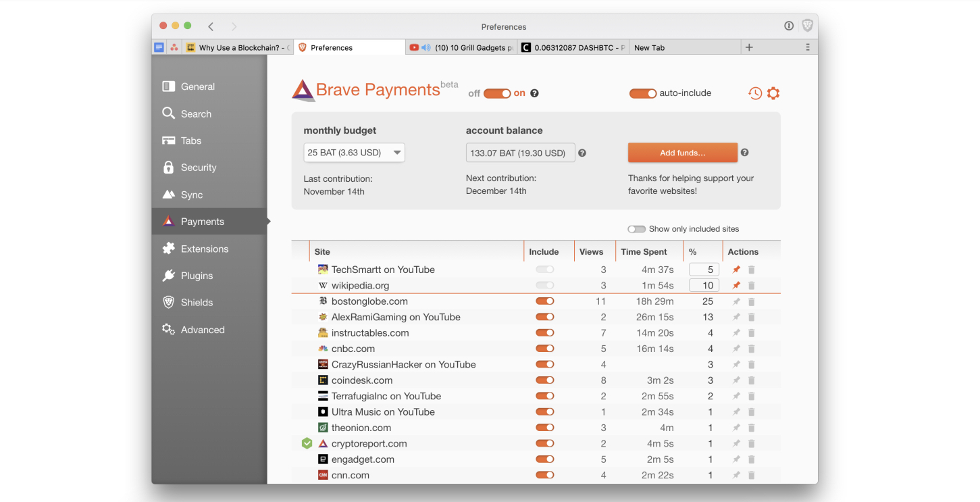This screenshot has width=980, height=502.
Task: Delete cnn.com from the sites list
Action: click(x=752, y=475)
